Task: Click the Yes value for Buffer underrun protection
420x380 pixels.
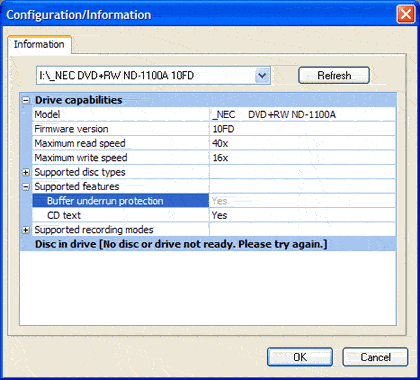Action: click(219, 201)
